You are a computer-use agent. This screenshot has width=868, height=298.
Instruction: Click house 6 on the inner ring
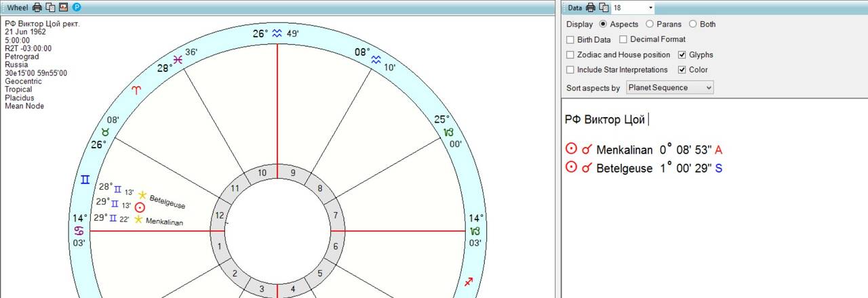click(335, 247)
